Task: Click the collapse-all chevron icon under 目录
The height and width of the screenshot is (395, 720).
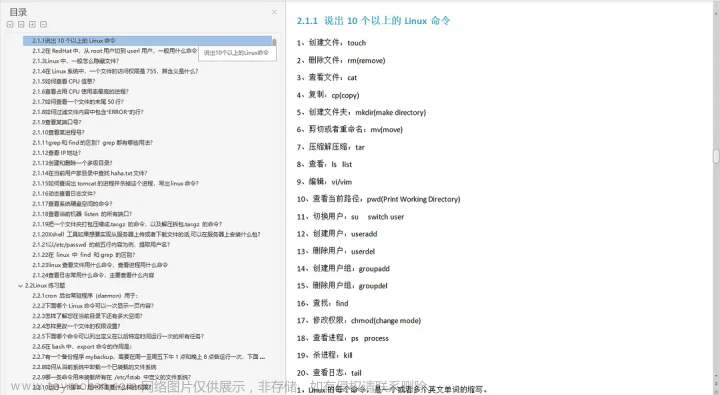Action: tap(21, 24)
